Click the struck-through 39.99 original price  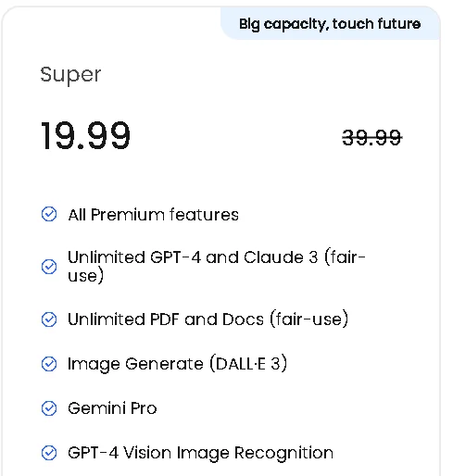click(x=372, y=137)
